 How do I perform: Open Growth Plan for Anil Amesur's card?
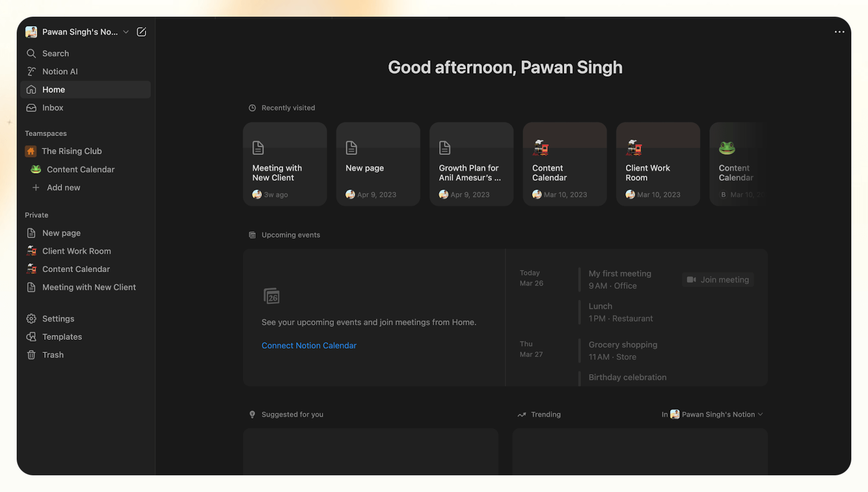click(472, 164)
